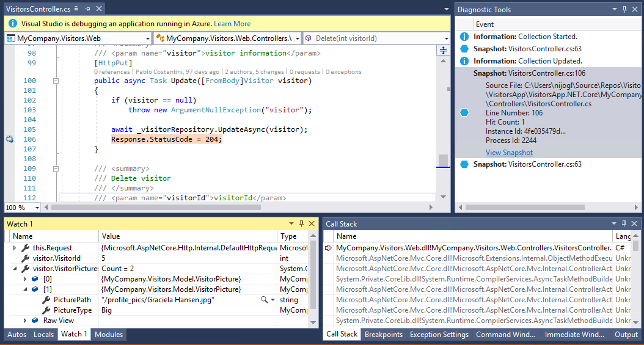Open the Command Window tab
Viewport: 644px width, 345px height.
pyautogui.click(x=505, y=335)
